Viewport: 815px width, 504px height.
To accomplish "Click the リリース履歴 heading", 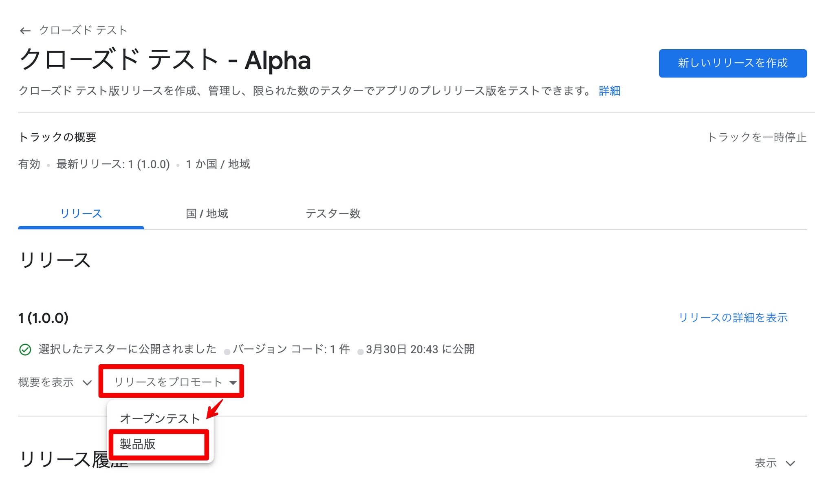I will point(61,460).
